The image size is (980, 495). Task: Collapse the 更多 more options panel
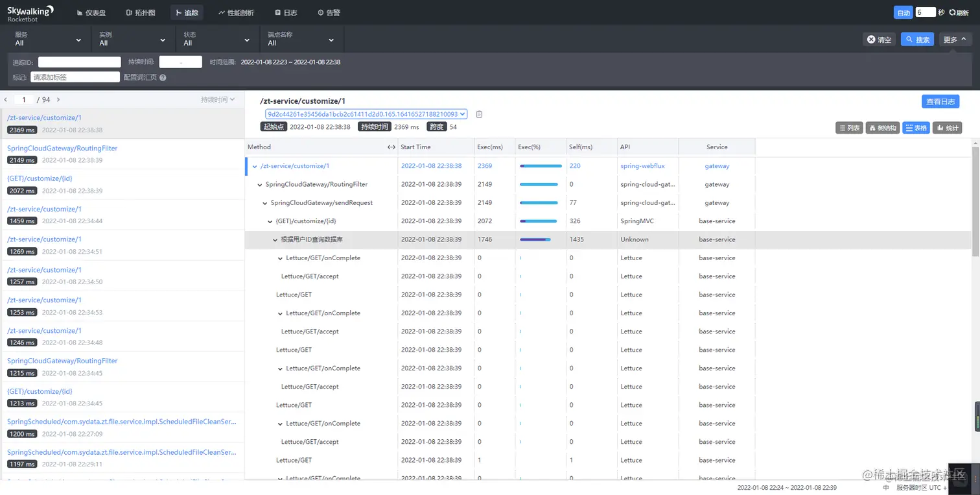coord(955,40)
